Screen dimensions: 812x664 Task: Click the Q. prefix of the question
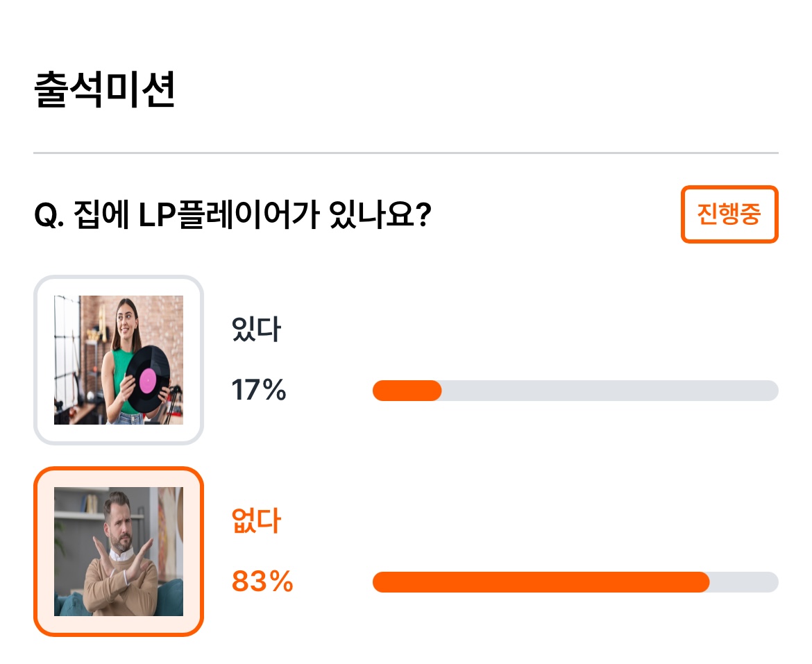click(49, 215)
